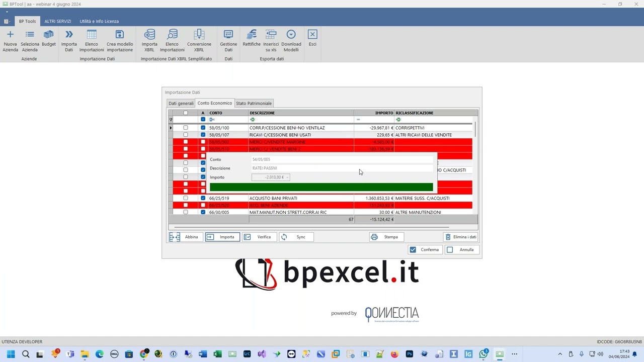
Task: Open IMPORTO column filter operator
Action: [358, 120]
